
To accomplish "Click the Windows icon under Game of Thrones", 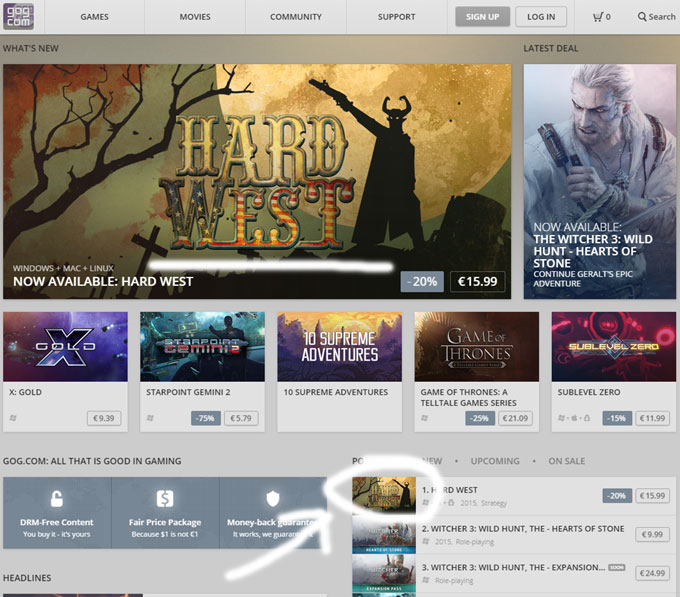I will 424,418.
